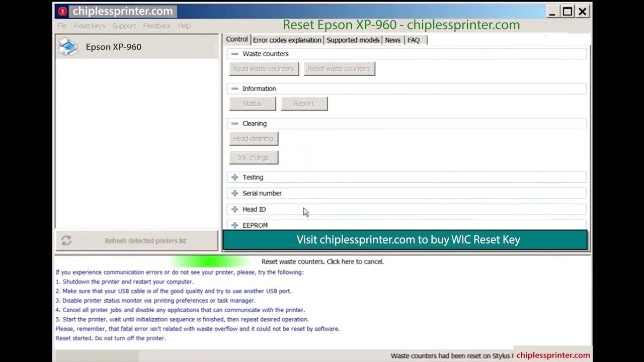Open the Help menu
644x362 pixels.
point(184,26)
